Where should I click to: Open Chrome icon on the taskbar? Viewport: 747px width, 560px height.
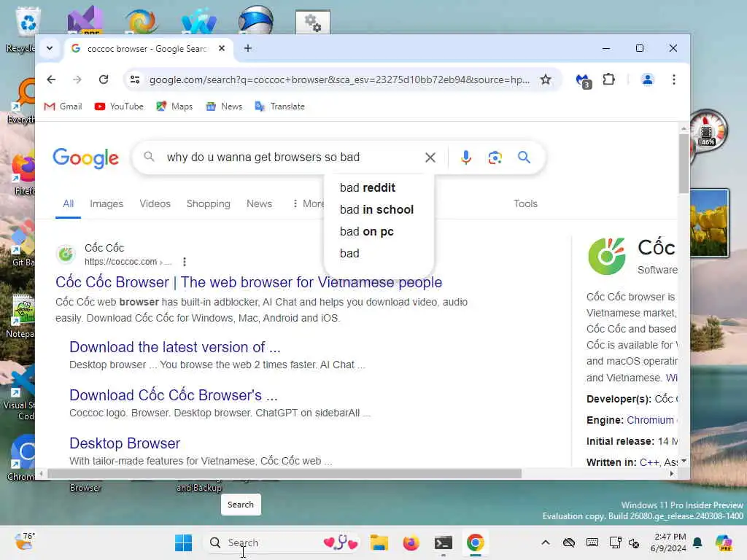(475, 542)
